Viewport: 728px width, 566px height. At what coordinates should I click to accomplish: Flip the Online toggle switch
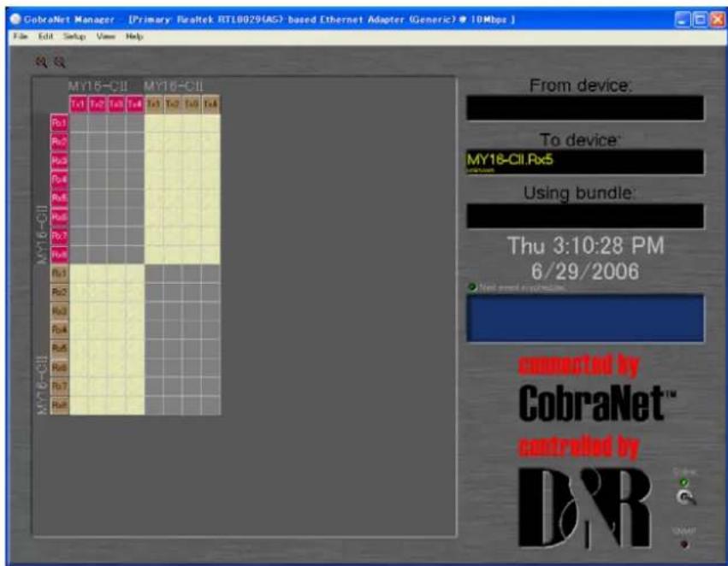pos(685,498)
